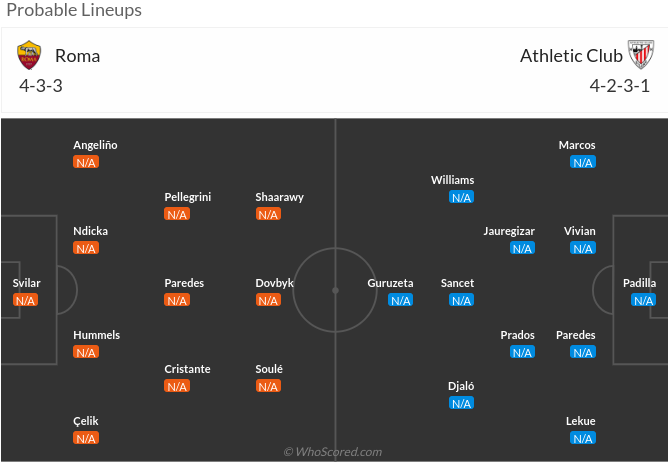Viewport: 668px width, 462px height.
Task: Select goalkeeper Svilar's N/A rating badge
Action: (x=26, y=300)
